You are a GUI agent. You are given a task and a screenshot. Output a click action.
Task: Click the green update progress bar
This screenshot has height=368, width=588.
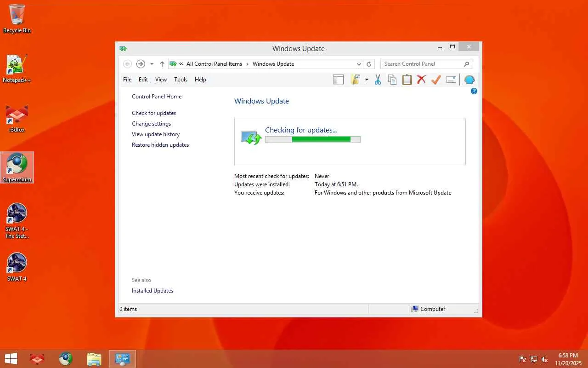pyautogui.click(x=313, y=139)
